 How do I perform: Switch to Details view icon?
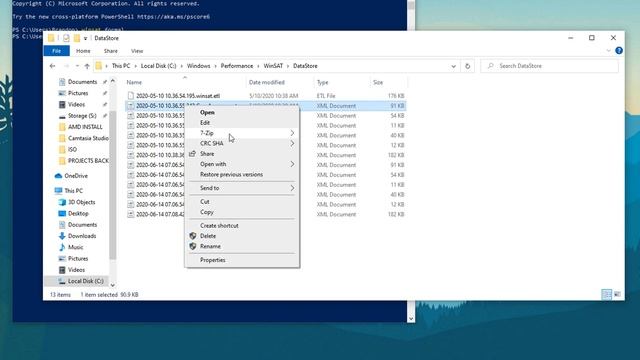[x=607, y=294]
